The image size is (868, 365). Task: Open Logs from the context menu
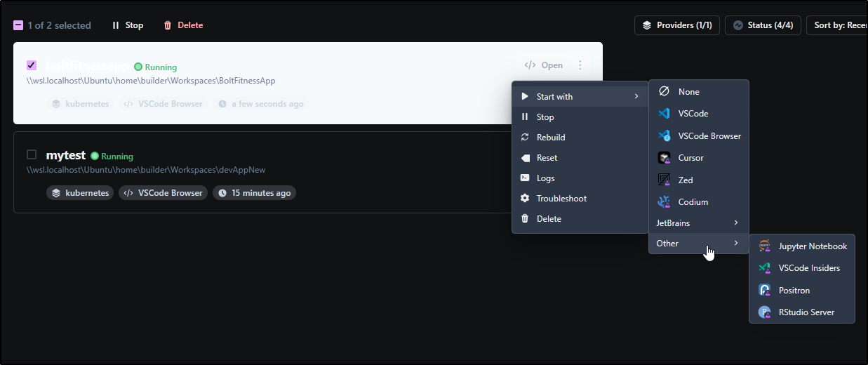[x=580, y=178]
